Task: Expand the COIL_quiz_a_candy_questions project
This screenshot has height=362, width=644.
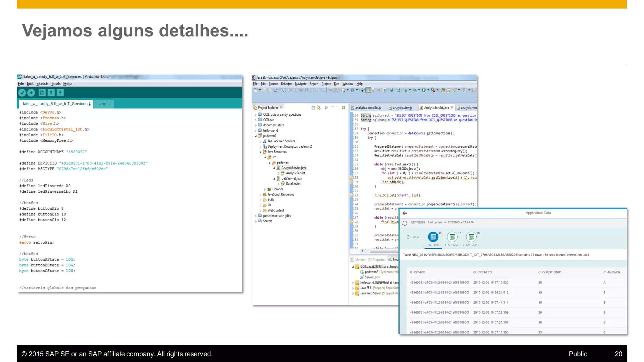Action: click(x=256, y=115)
